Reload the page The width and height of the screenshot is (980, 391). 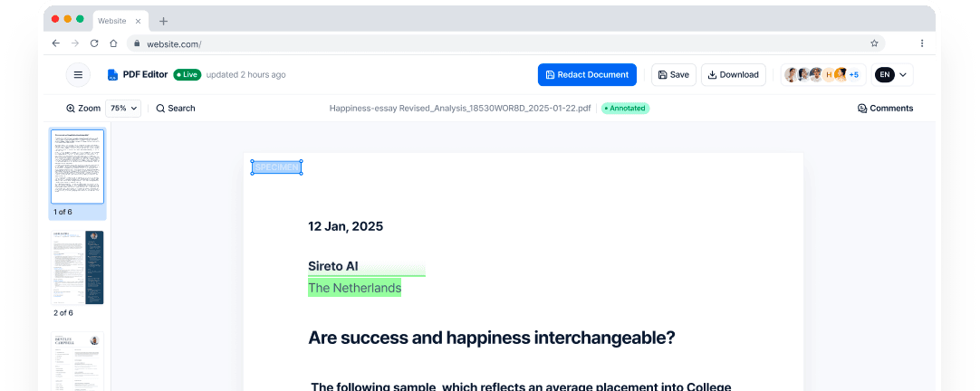click(x=94, y=43)
